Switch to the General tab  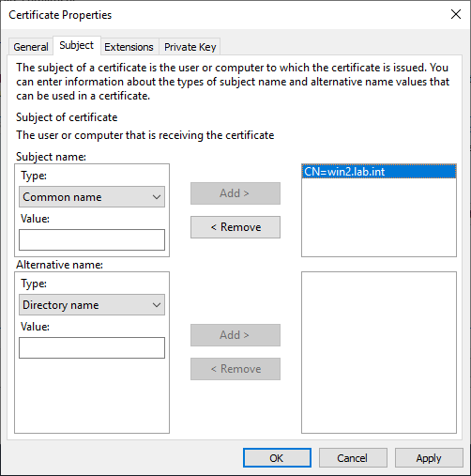(31, 47)
